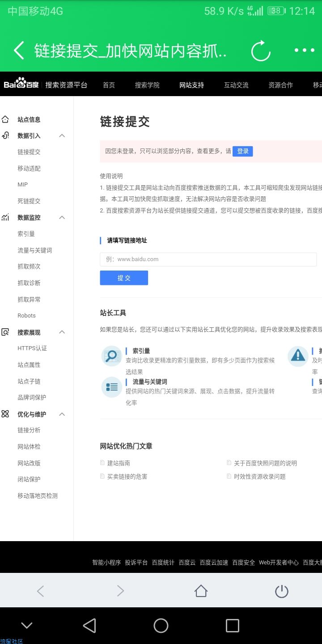Select 移动落地页检测 in the sidebar
This screenshot has width=322, height=644.
tap(38, 496)
